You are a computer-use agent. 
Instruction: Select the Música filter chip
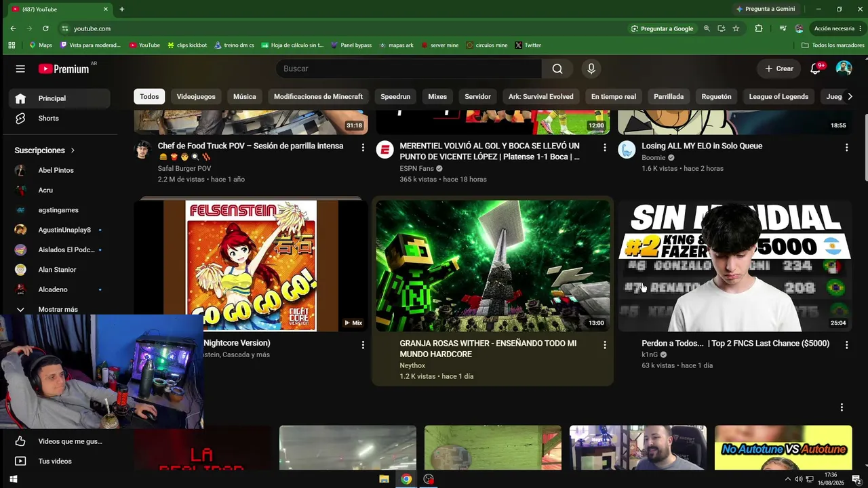pyautogui.click(x=245, y=97)
